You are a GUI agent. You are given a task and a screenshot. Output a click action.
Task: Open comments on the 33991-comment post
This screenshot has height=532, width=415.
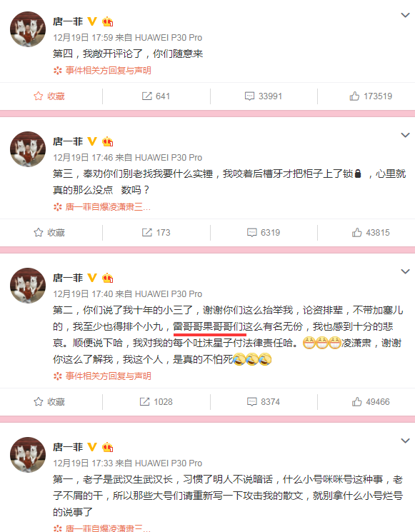click(x=264, y=96)
